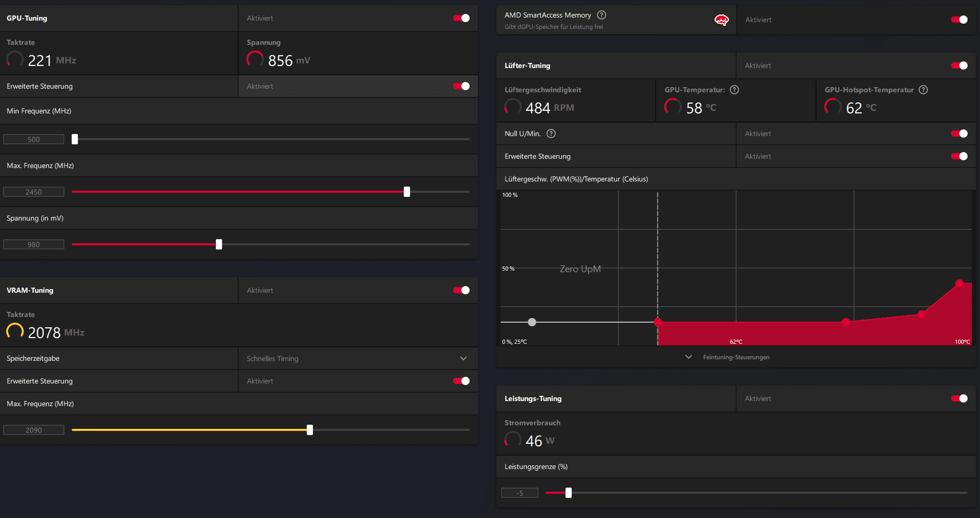Click GPU-Tuning section title

(27, 18)
